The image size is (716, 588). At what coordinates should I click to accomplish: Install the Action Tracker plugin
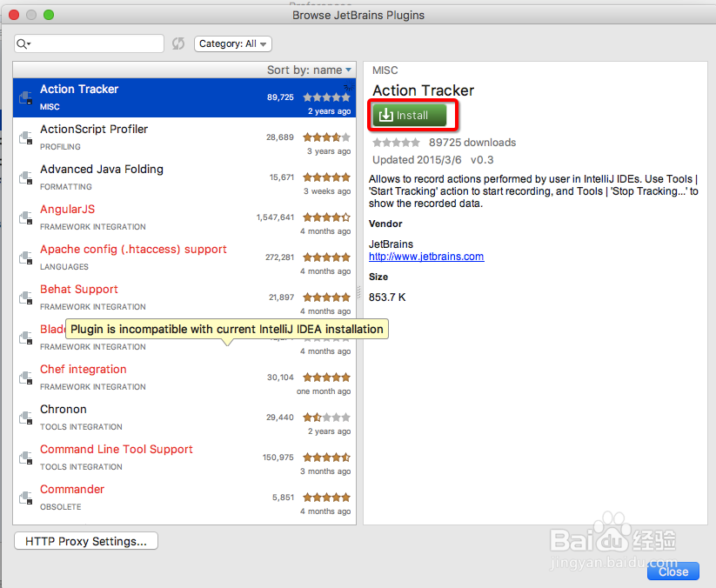click(409, 115)
